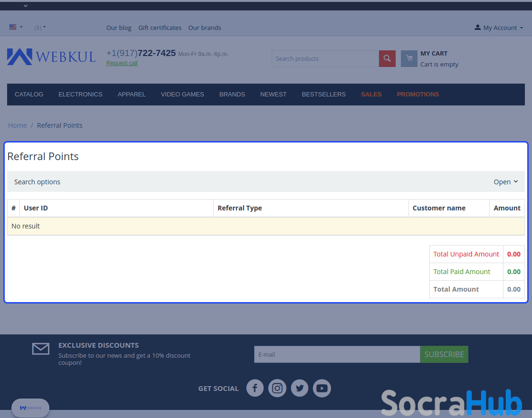View Newest products
Screen dimensions: 532x418
[x=274, y=95]
